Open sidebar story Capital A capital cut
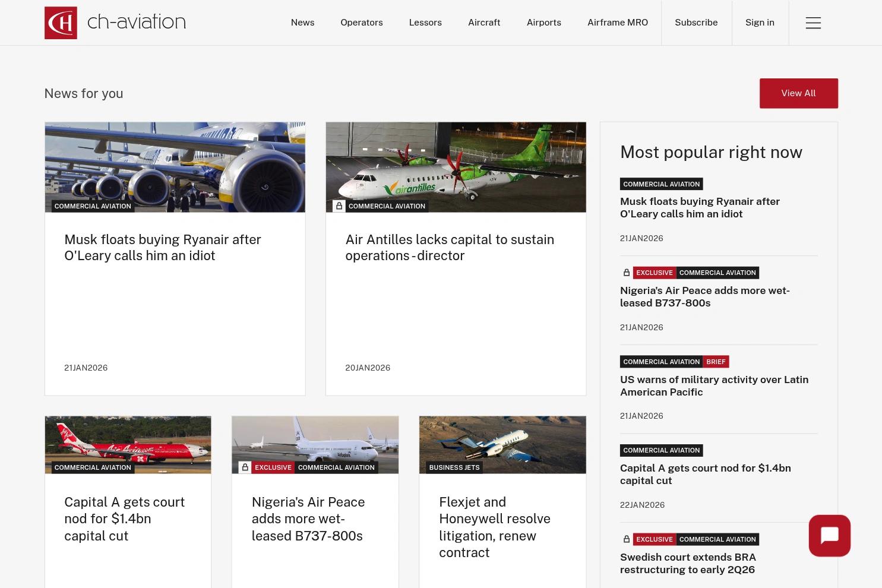Viewport: 882px width, 588px height. pyautogui.click(x=706, y=475)
